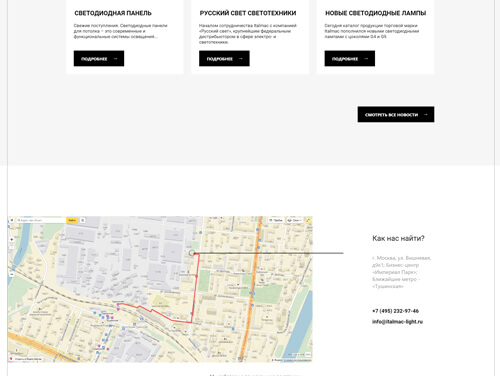Click the map geolocation icon left of search

[12, 220]
